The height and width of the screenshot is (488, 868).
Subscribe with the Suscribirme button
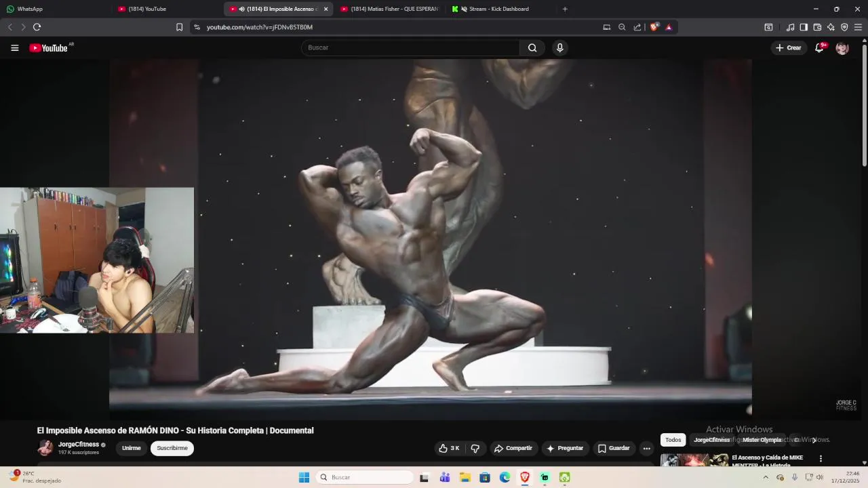[172, 448]
